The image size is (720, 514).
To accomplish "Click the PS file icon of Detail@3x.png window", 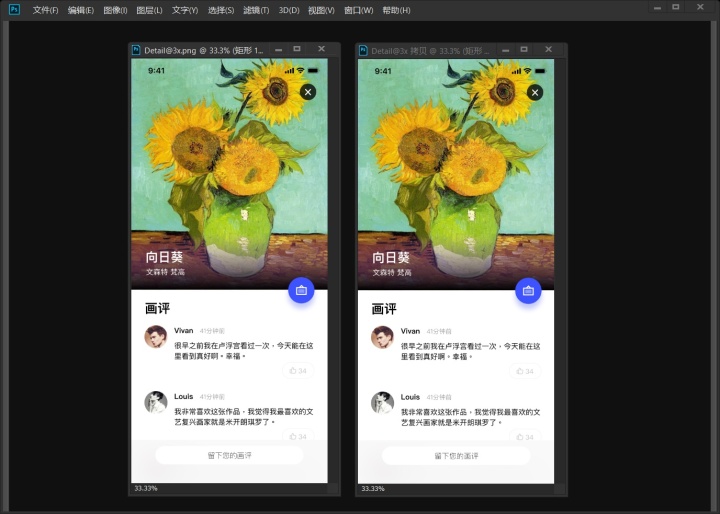I will (136, 50).
